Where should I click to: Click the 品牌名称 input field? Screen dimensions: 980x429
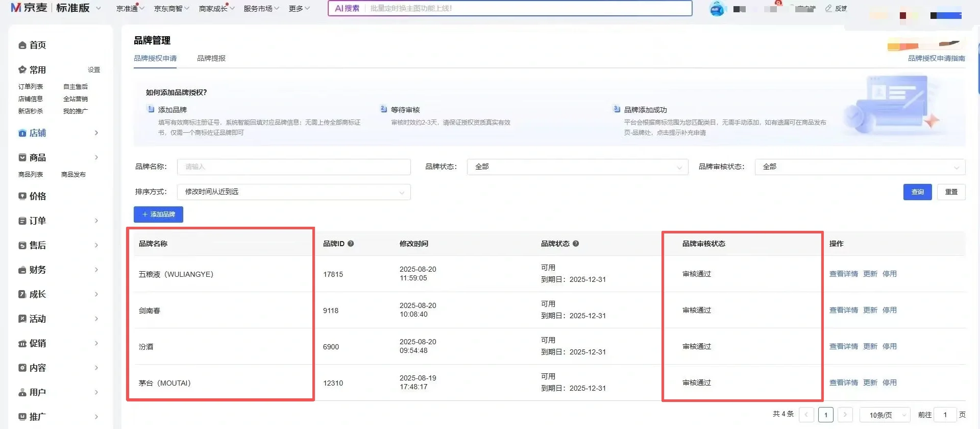click(293, 167)
